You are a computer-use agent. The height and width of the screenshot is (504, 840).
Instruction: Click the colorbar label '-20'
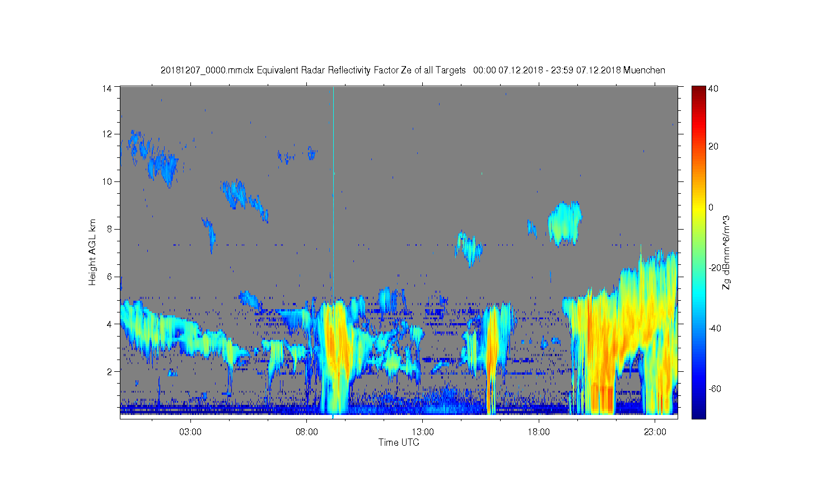pyautogui.click(x=714, y=268)
